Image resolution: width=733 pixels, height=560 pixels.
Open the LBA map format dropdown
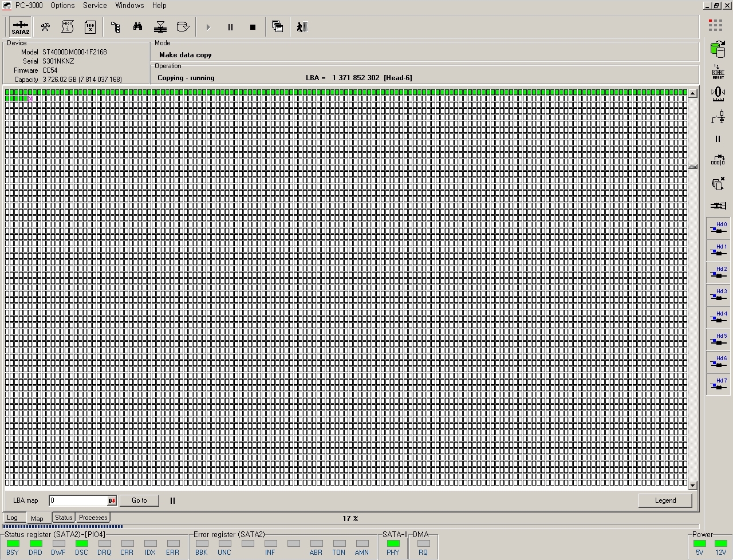click(112, 501)
